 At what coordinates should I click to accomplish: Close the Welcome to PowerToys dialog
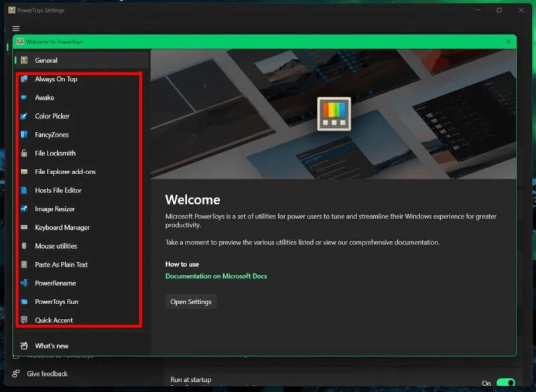509,42
